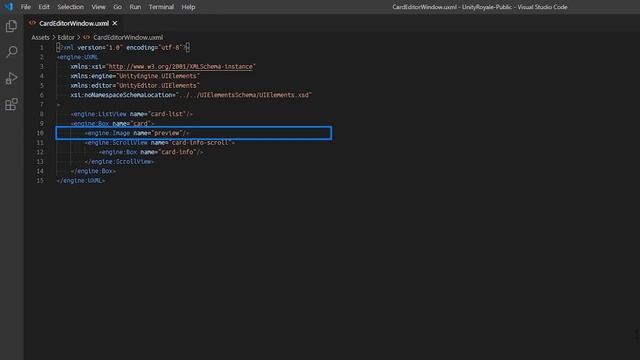
Task: Click the engine:Box name="card" line
Action: pyautogui.click(x=112, y=123)
